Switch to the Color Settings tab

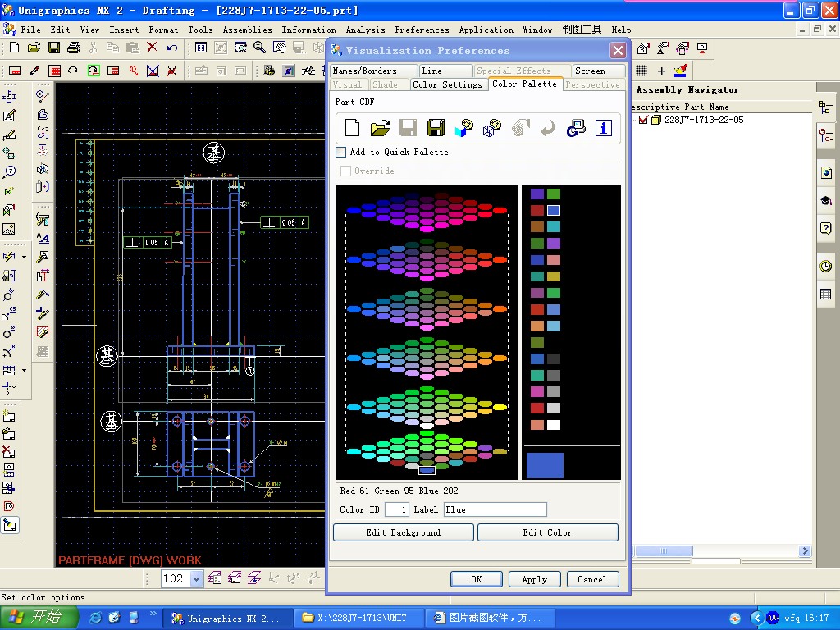tap(447, 84)
